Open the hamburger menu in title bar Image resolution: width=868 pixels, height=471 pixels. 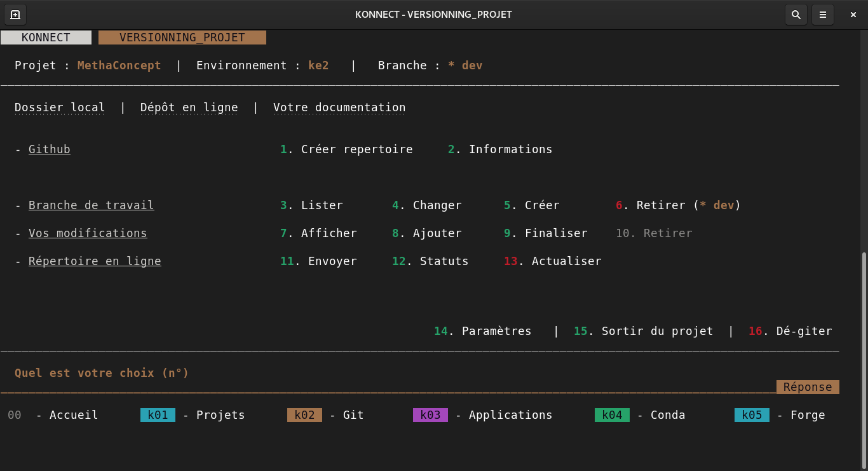click(823, 15)
